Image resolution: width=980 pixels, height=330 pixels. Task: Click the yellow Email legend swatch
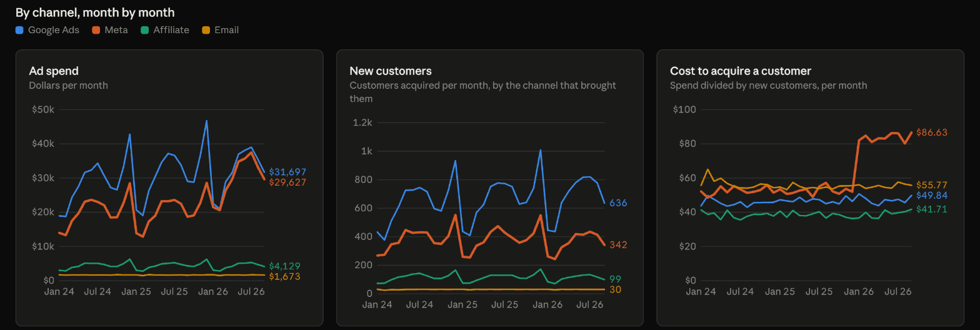point(206,30)
